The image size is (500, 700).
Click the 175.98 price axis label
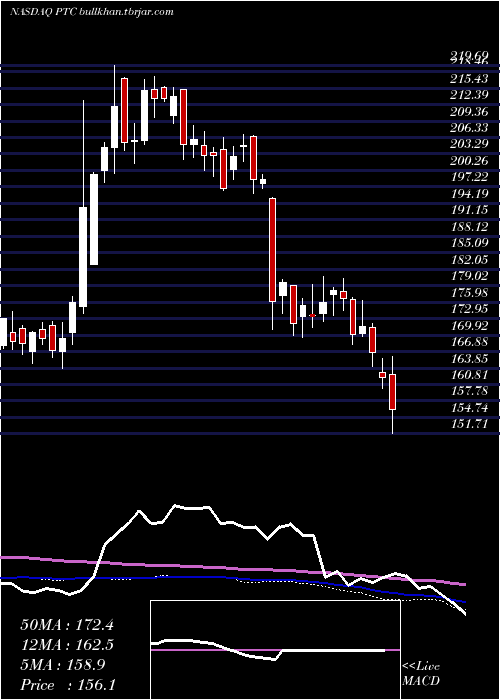tap(469, 293)
